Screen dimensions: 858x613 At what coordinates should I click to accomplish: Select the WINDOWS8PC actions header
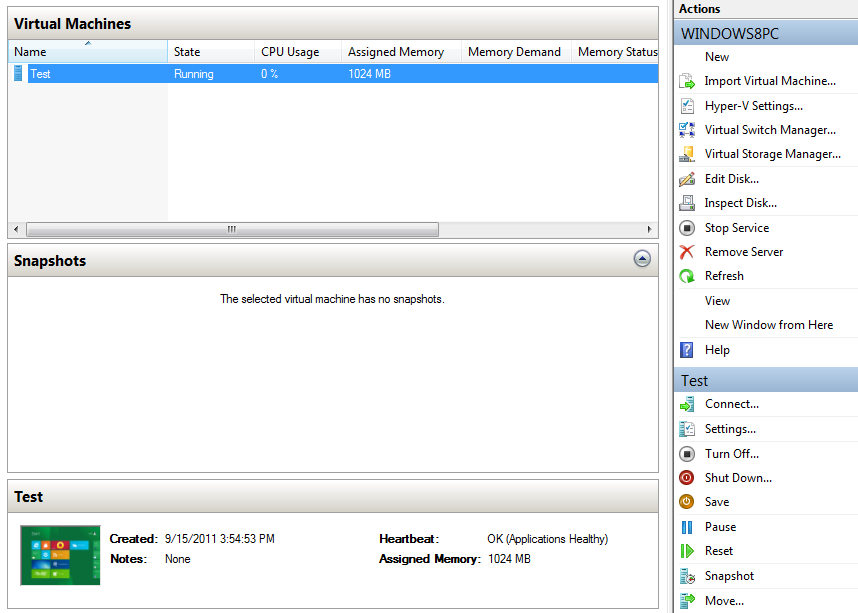pos(766,33)
